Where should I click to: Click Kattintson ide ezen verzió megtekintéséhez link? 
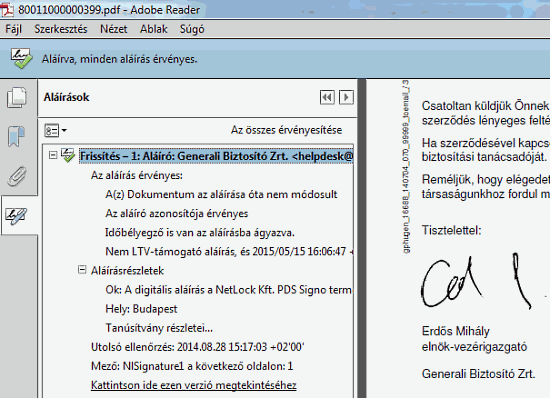(194, 385)
